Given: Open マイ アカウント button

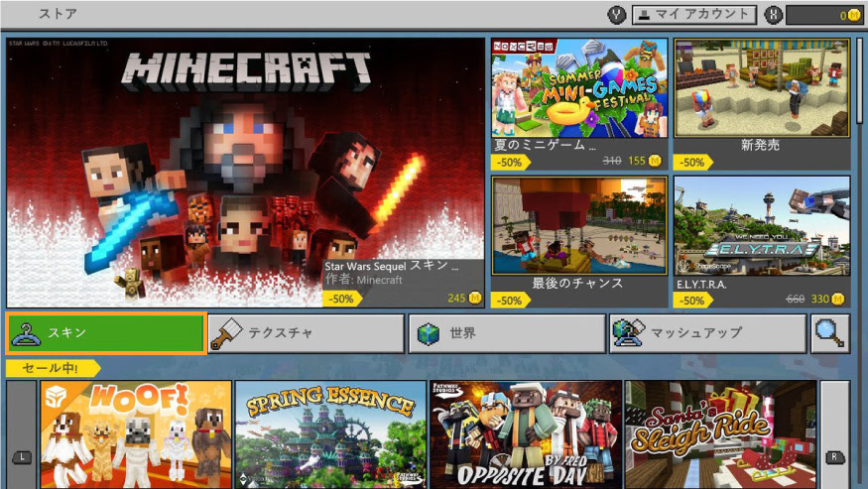Looking at the screenshot, I should tap(694, 15).
